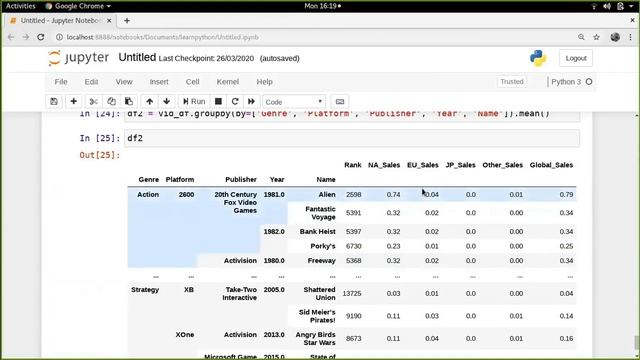640x360 pixels.
Task: Open the Google Chrome app menu
Action: 78,6
